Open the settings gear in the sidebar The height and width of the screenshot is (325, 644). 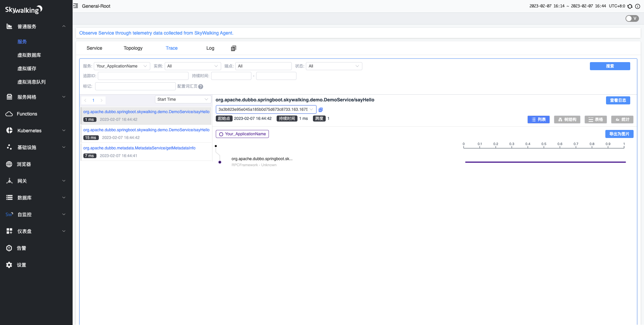pos(9,265)
